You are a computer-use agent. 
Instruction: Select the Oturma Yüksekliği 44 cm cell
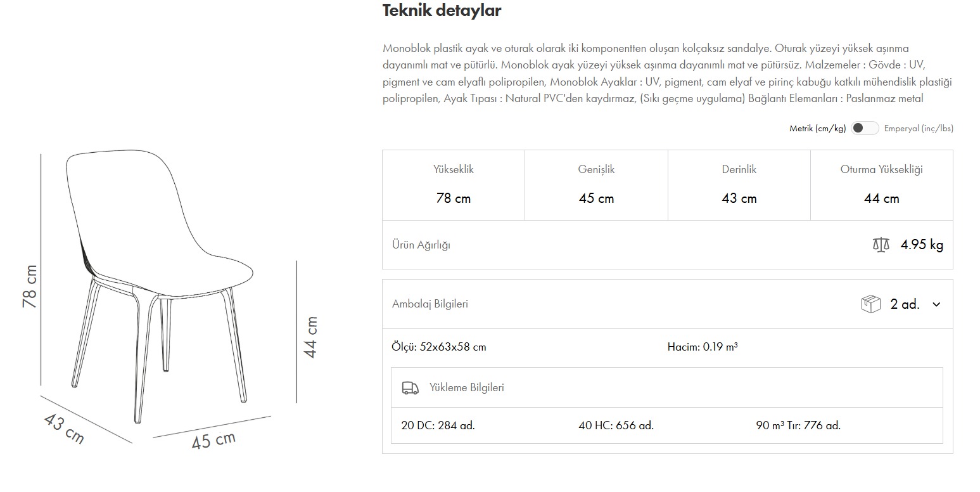point(881,184)
